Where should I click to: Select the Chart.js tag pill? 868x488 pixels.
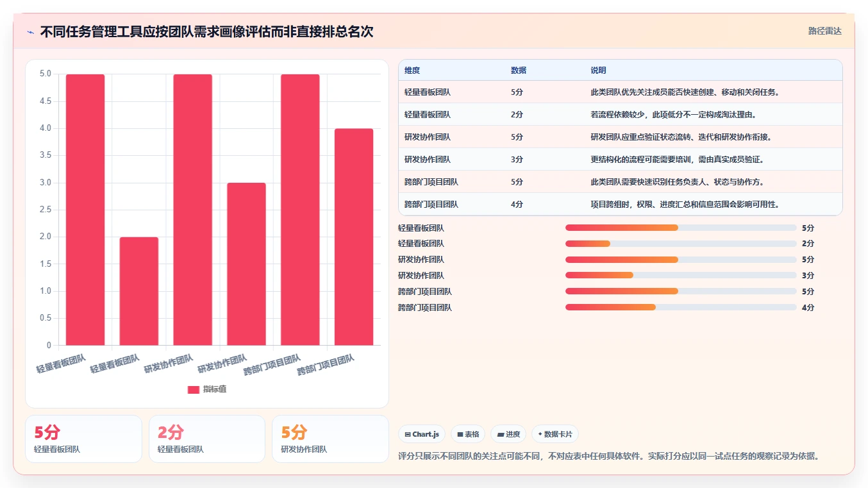[422, 434]
